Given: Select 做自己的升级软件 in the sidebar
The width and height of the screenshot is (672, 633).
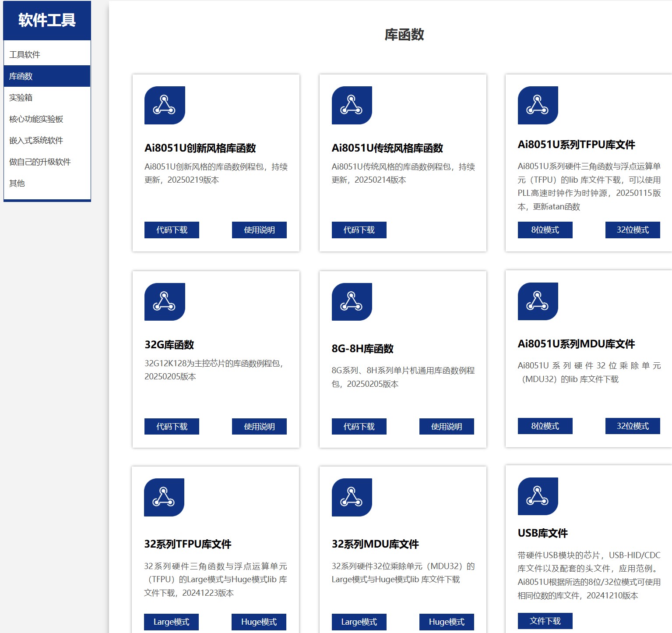Looking at the screenshot, I should click(40, 162).
